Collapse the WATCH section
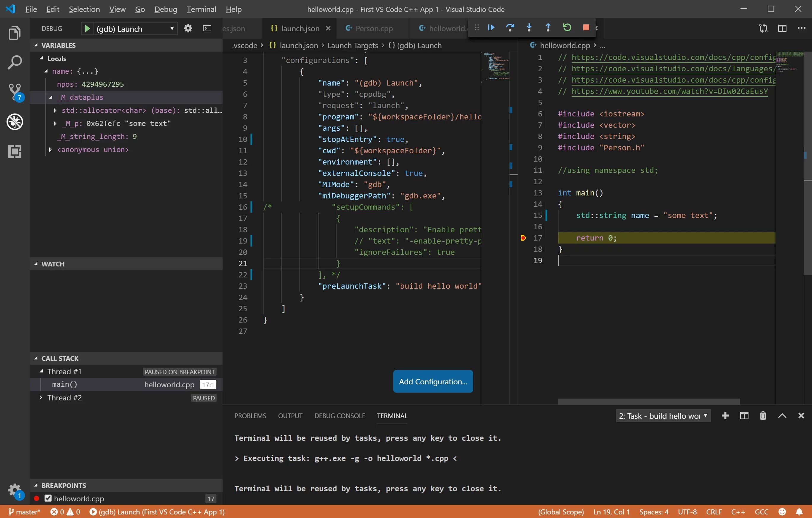 [x=36, y=264]
